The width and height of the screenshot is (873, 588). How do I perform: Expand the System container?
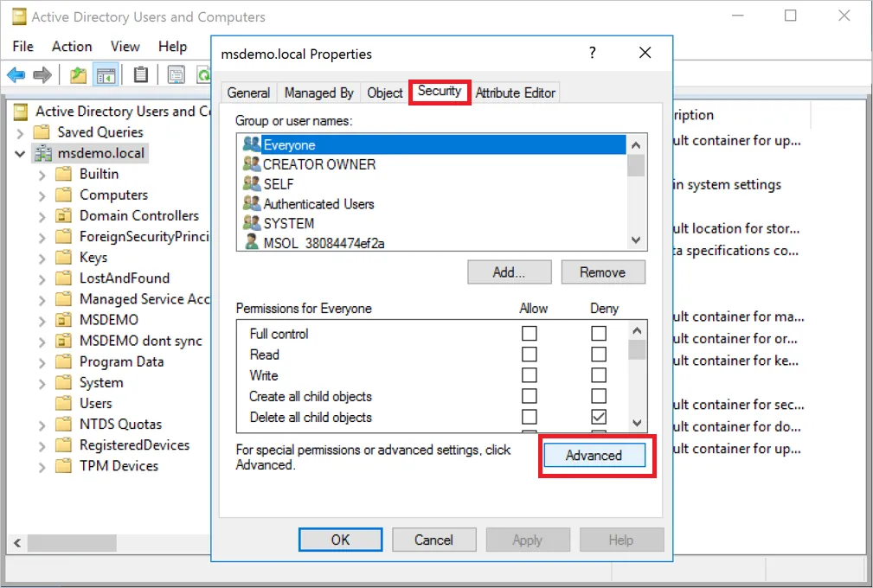[42, 383]
